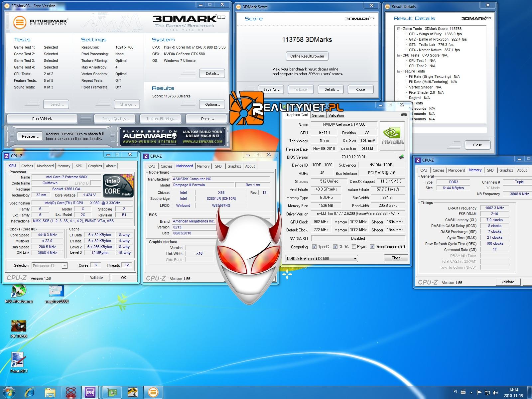Viewport: 532px width, 399px height.
Task: Click the Register... button
Action: point(30,136)
